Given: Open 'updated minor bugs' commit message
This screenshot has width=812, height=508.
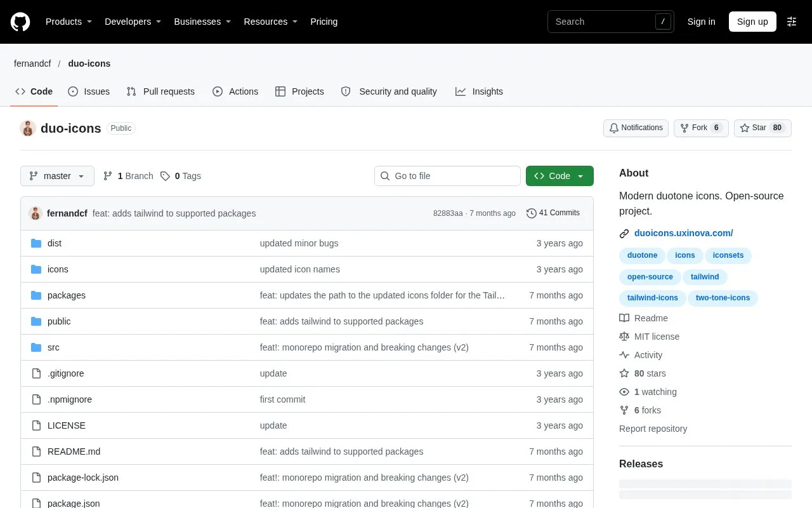Looking at the screenshot, I should point(299,243).
